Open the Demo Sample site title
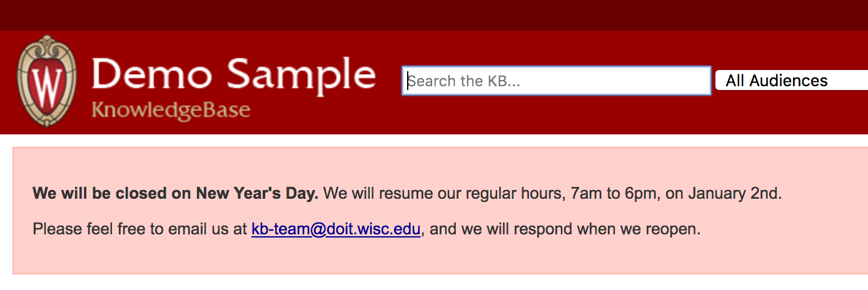 tap(234, 75)
